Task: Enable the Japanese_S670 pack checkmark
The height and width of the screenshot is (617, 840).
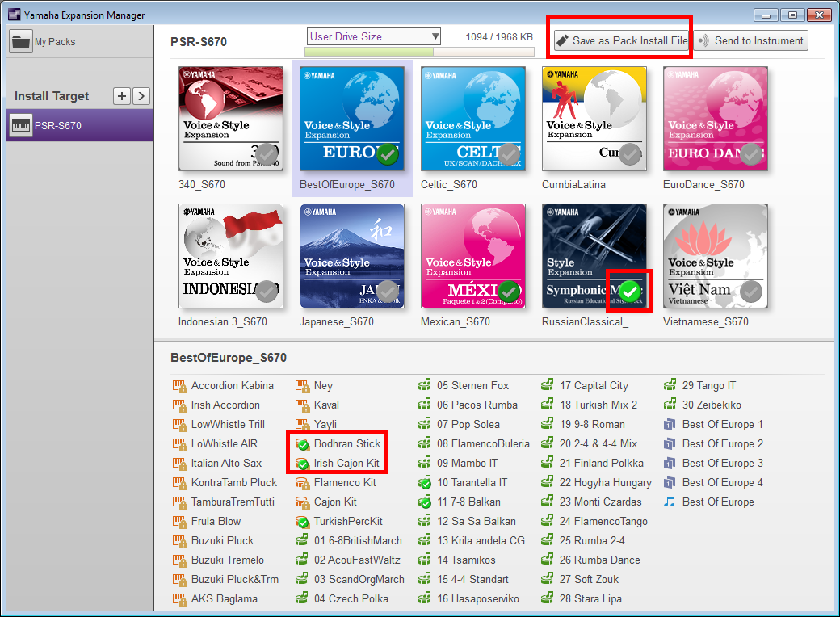Action: 388,292
